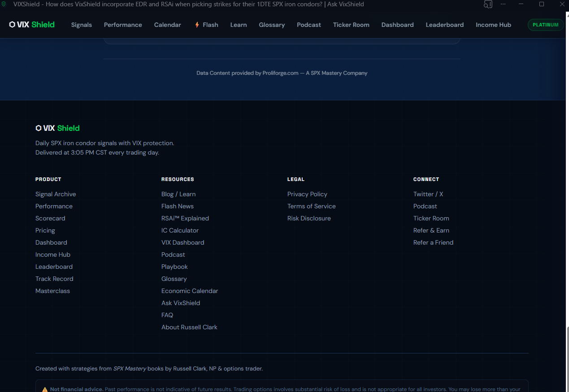
Task: Open Economic Calendar under Resources
Action: click(x=190, y=291)
